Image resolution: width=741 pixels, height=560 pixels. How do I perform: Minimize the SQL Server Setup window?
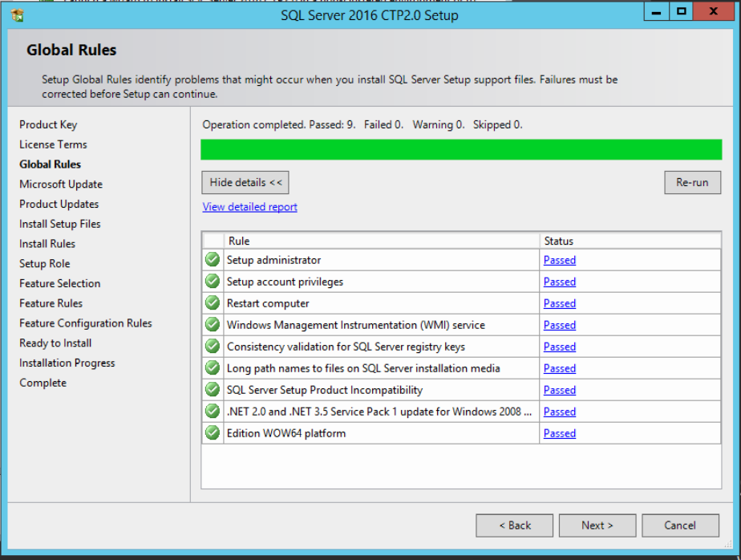click(x=657, y=12)
